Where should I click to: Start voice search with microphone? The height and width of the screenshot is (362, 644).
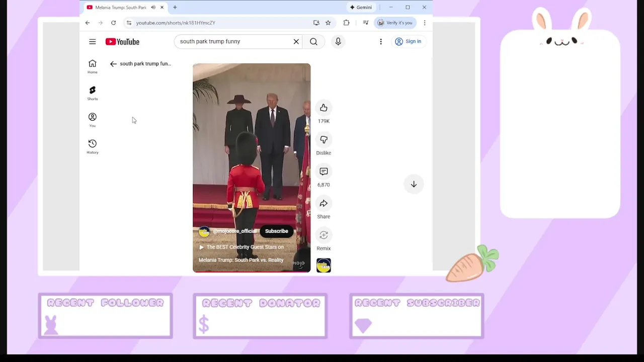338,41
